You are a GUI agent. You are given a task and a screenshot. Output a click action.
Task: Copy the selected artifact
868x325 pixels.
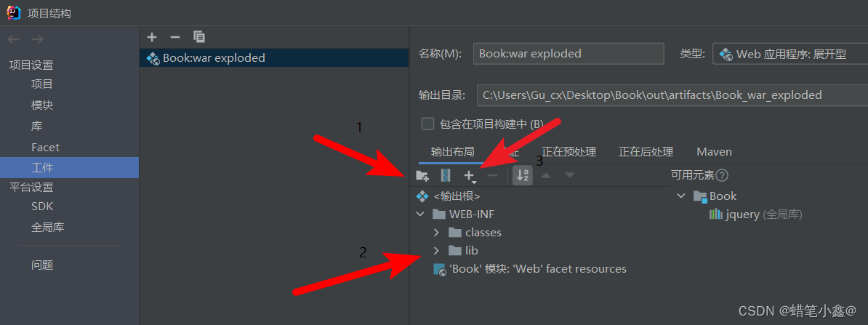point(199,37)
